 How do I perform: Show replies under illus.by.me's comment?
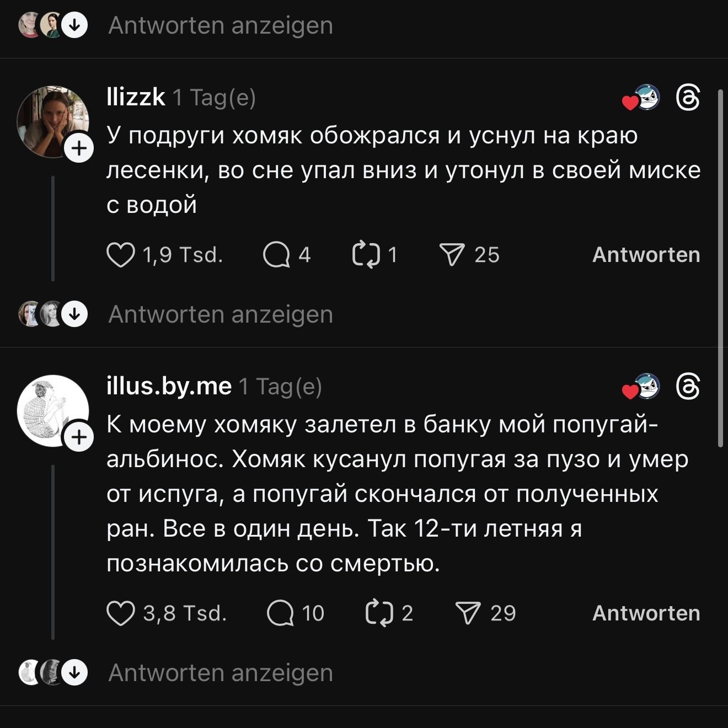coord(221,673)
